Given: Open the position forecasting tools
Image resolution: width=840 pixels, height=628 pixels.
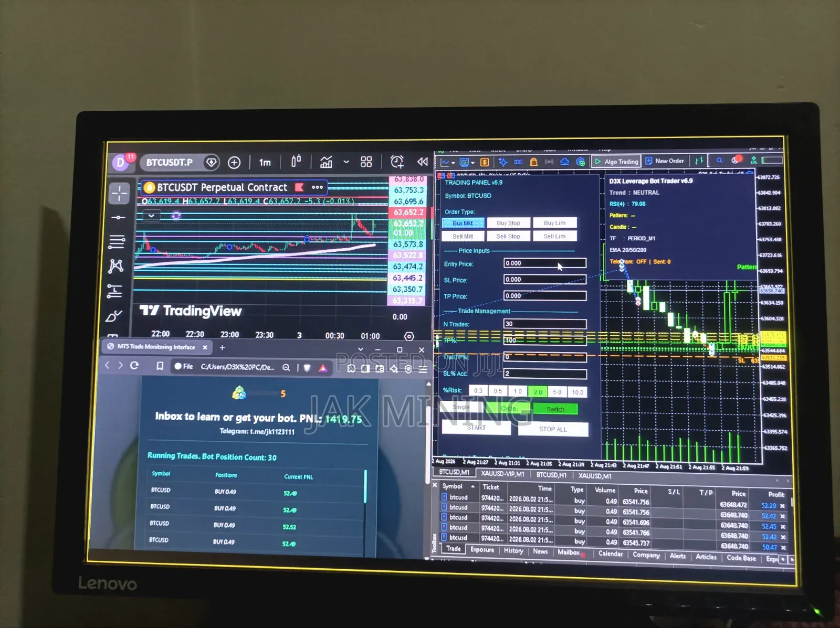Looking at the screenshot, I should point(114,291).
